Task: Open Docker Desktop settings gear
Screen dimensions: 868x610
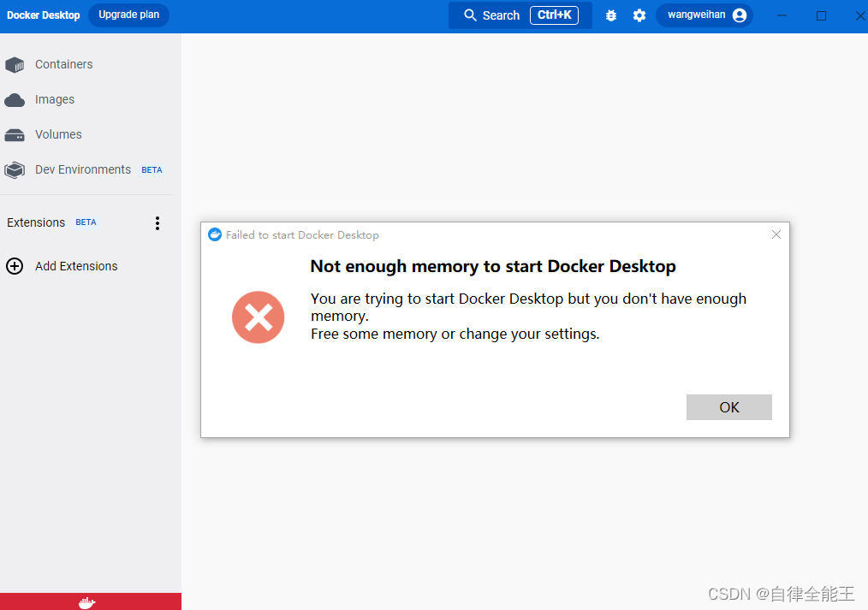Action: (639, 15)
